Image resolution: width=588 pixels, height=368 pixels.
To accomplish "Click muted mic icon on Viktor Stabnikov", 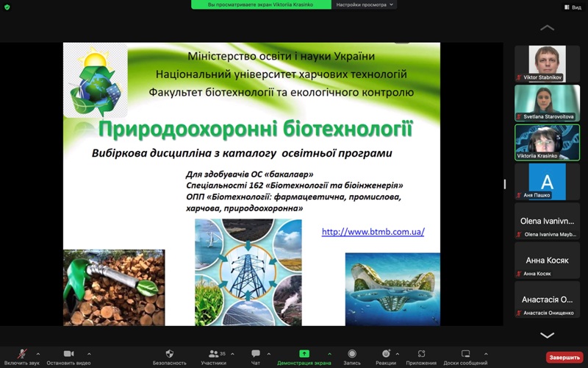I will [x=519, y=77].
